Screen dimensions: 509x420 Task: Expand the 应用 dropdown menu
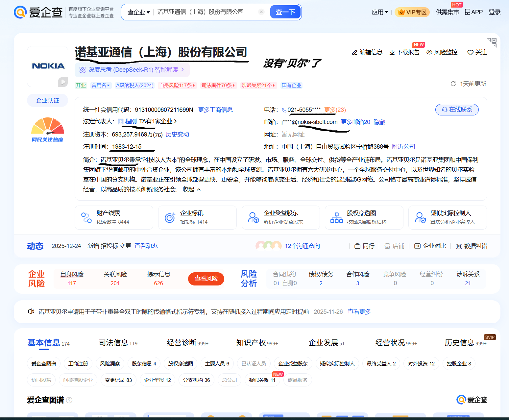[x=380, y=12]
